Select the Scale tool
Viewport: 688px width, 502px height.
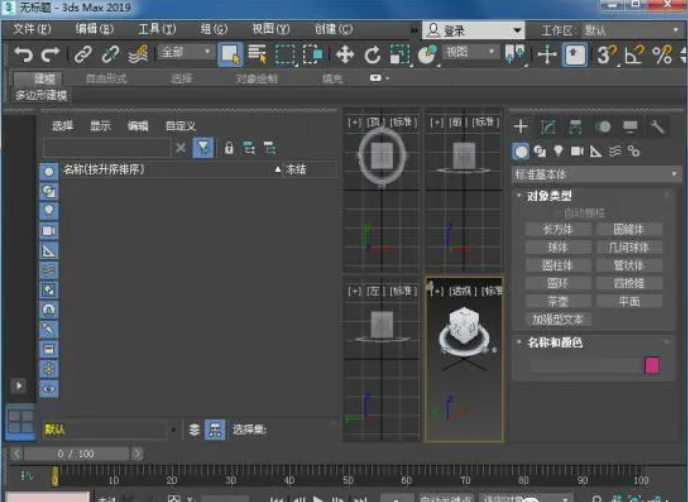click(400, 55)
